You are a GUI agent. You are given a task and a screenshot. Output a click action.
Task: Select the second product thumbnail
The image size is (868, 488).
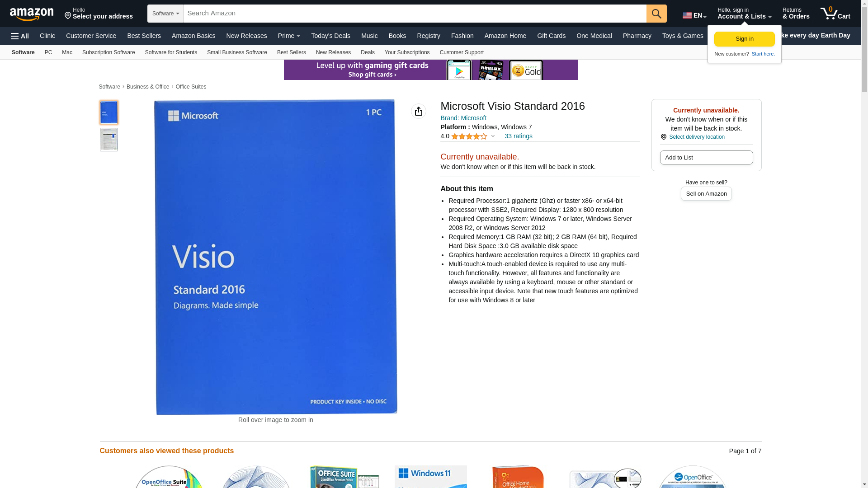click(108, 140)
